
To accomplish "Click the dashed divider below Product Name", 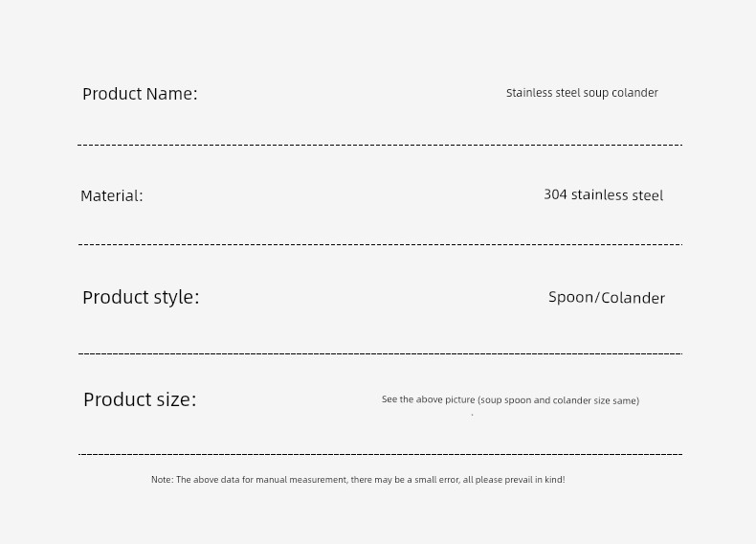I will 379,146.
